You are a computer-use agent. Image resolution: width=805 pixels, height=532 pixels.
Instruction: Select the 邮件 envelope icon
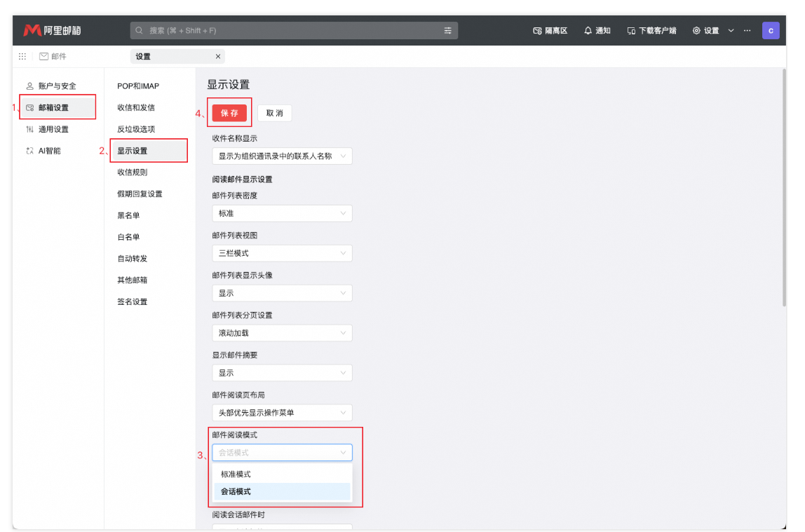pos(43,56)
